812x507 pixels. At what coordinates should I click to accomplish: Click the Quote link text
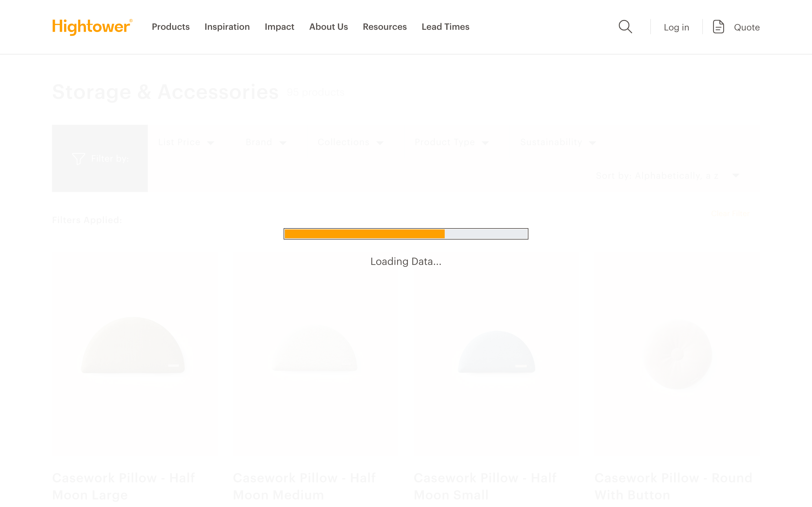747,27
